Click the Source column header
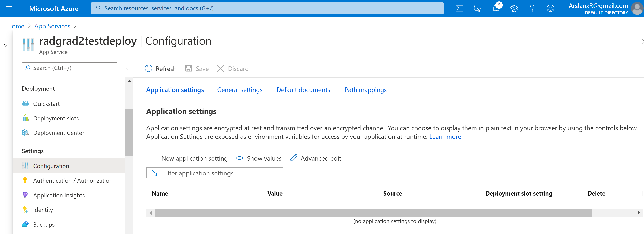The image size is (644, 234). (x=393, y=193)
